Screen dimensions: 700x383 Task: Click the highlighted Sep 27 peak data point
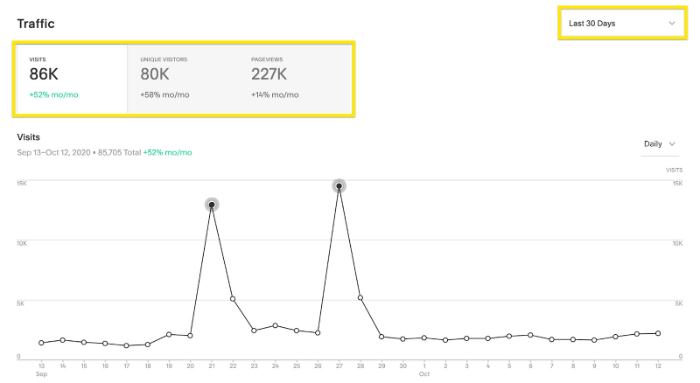[339, 186]
